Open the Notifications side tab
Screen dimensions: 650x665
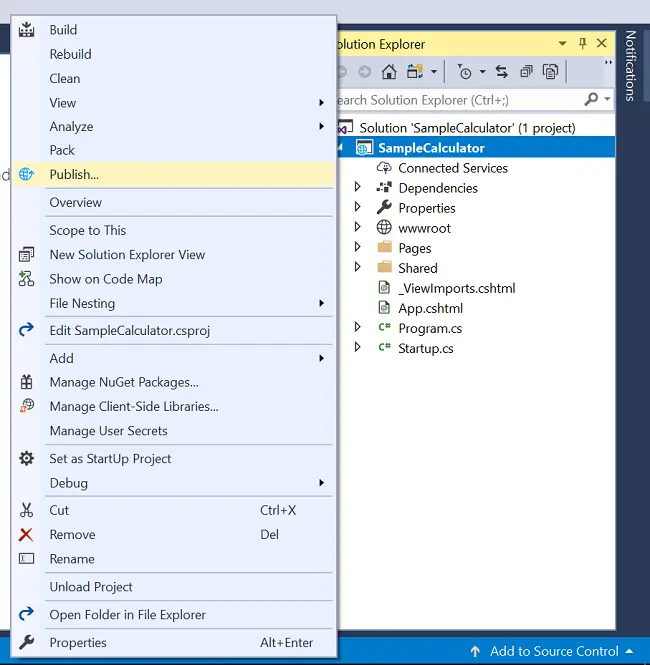tap(630, 66)
